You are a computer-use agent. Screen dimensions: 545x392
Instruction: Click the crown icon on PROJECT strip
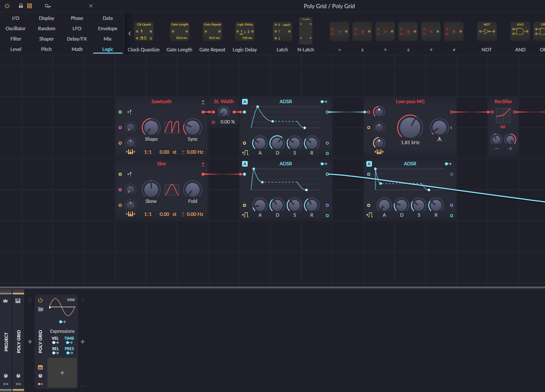coord(6,300)
